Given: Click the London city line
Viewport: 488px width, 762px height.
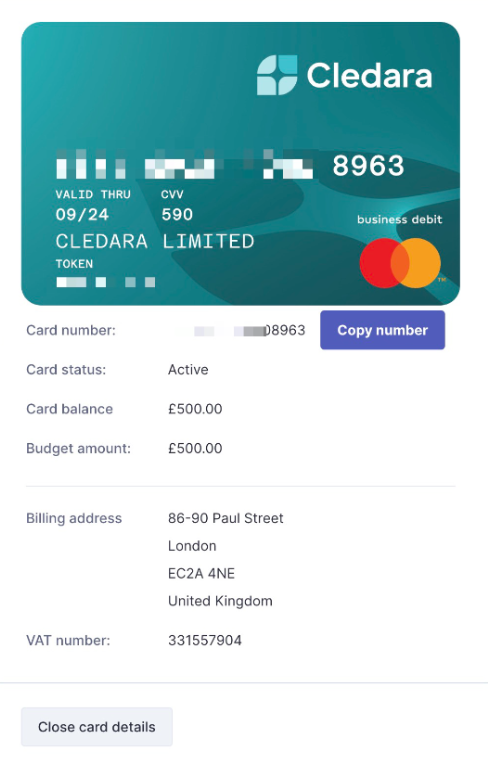Looking at the screenshot, I should pyautogui.click(x=192, y=546).
